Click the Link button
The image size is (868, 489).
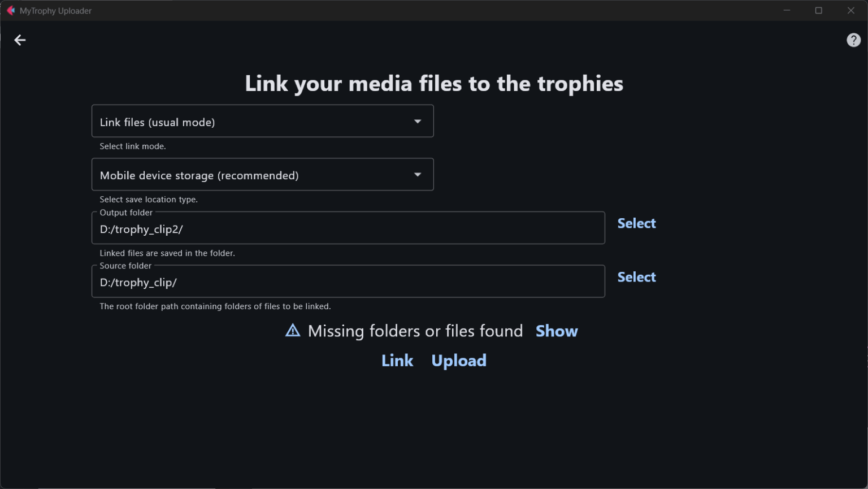coord(397,361)
